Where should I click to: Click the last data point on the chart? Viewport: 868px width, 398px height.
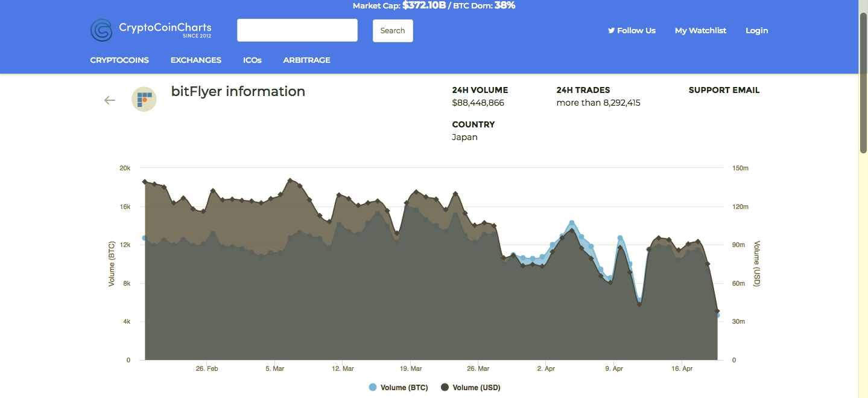tap(717, 312)
